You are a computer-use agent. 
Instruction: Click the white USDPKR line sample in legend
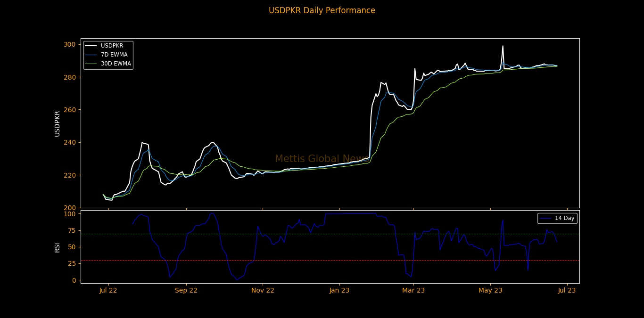click(x=91, y=46)
